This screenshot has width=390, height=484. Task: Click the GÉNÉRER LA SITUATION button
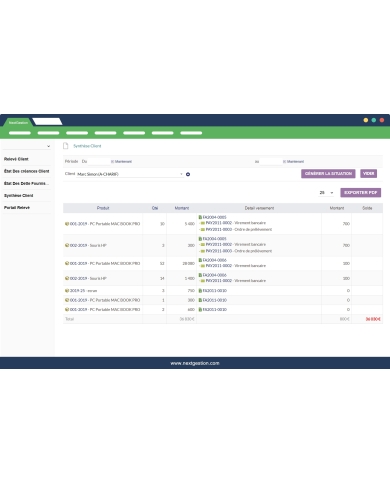[328, 174]
